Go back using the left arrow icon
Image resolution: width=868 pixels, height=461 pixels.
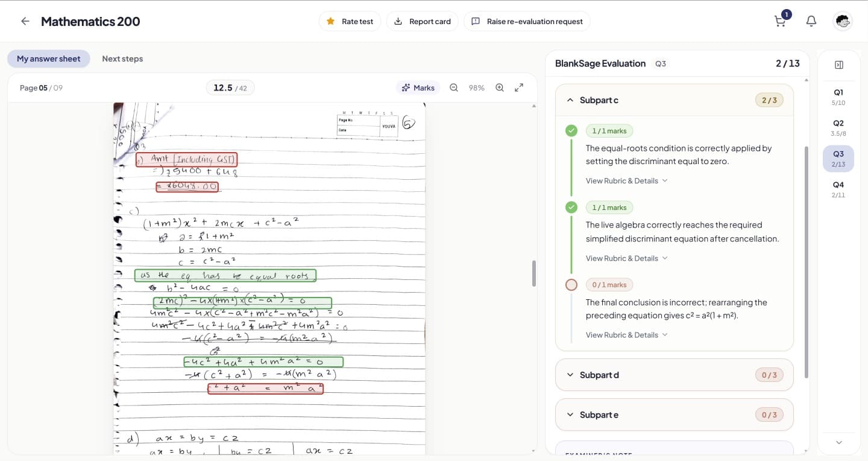tap(25, 21)
